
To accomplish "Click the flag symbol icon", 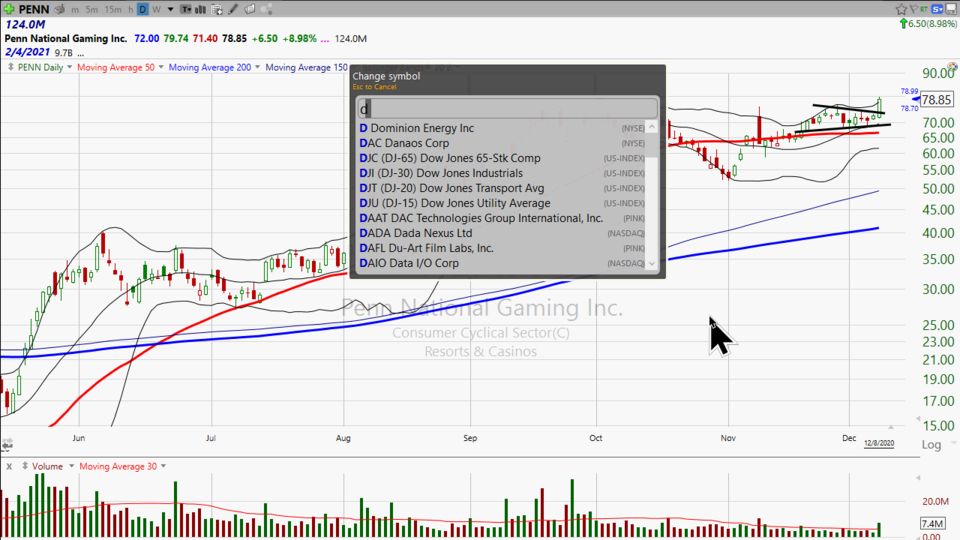I will [914, 9].
